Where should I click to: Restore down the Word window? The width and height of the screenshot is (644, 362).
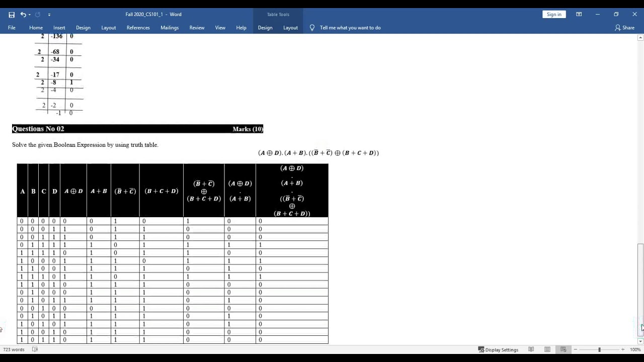pyautogui.click(x=616, y=15)
